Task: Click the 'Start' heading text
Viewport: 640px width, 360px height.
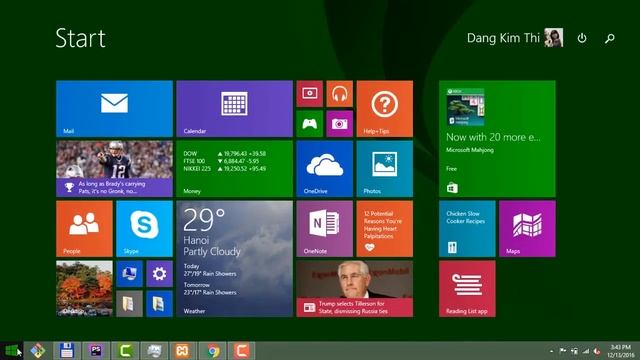Action: [x=80, y=38]
